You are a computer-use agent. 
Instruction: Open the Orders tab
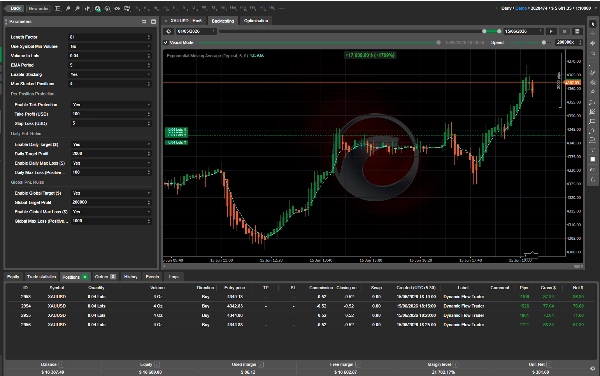[105, 277]
